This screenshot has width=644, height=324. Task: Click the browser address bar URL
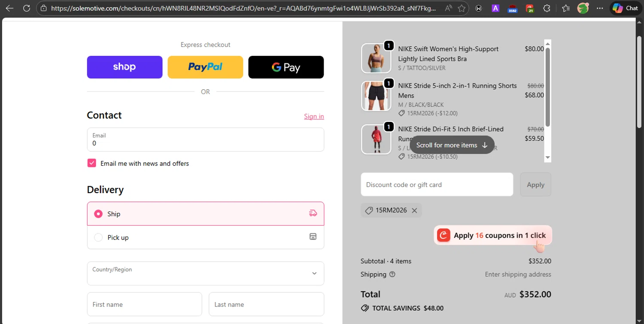point(243,8)
